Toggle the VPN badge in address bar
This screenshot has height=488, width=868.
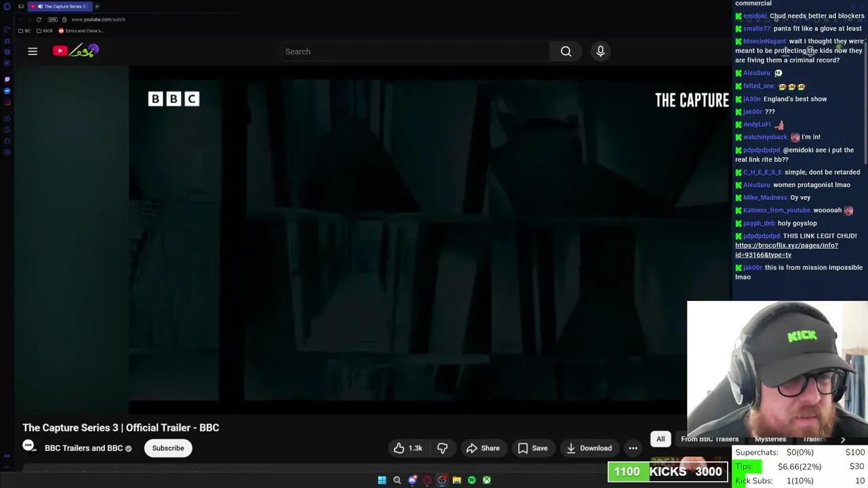(52, 20)
